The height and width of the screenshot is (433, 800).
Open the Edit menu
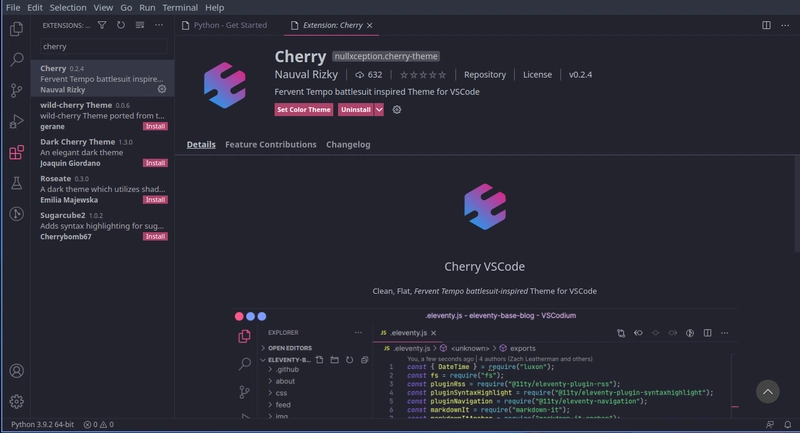point(35,8)
